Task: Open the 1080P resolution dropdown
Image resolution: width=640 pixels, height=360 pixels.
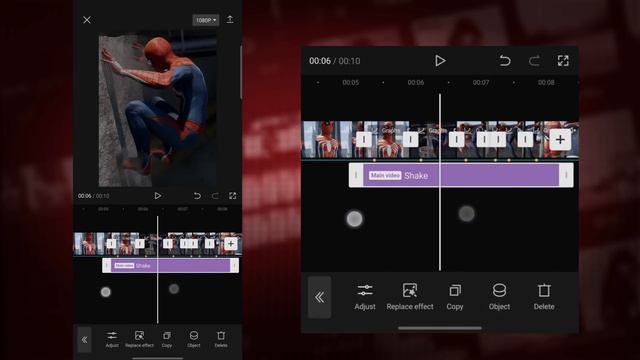Action: pos(206,20)
